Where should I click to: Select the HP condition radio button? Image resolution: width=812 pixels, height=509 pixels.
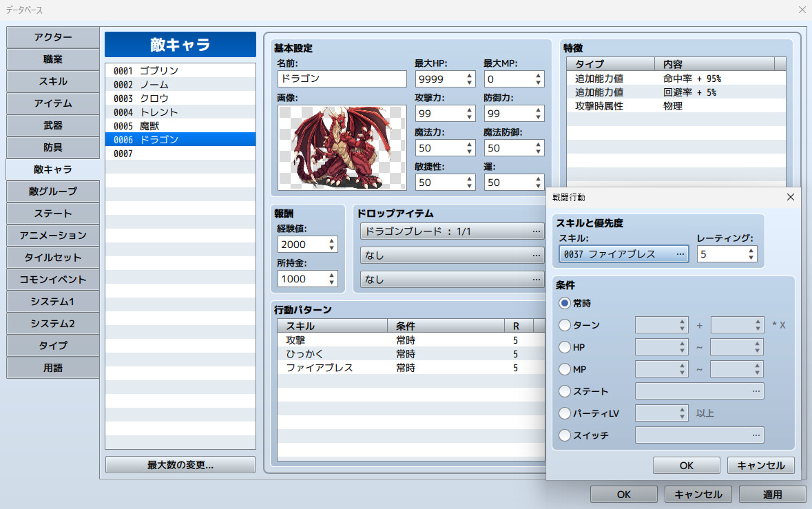coord(563,346)
